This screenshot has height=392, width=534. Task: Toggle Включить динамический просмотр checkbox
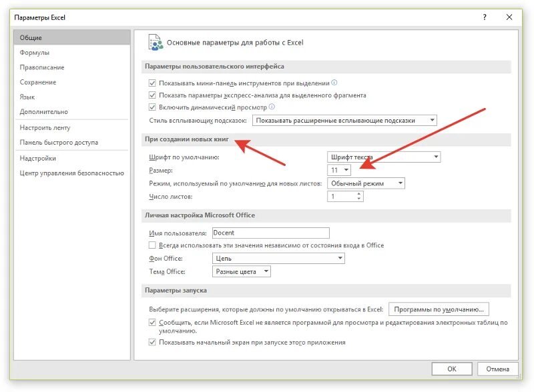(152, 107)
